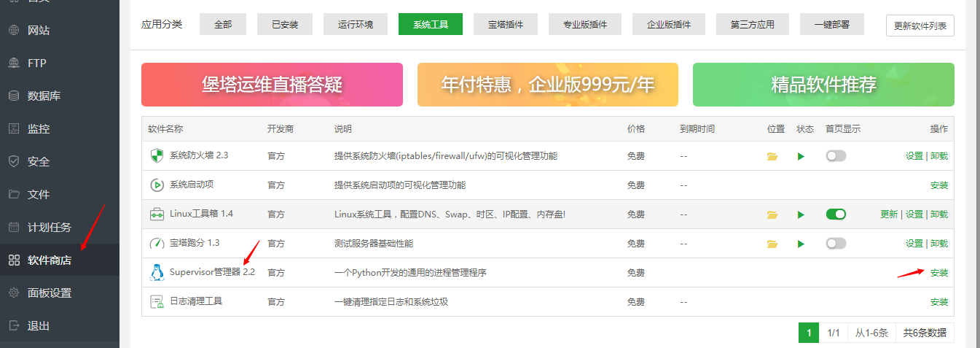The width and height of the screenshot is (980, 348).
Task: Click the Supervisor管理器 penguin icon
Action: coord(157,273)
